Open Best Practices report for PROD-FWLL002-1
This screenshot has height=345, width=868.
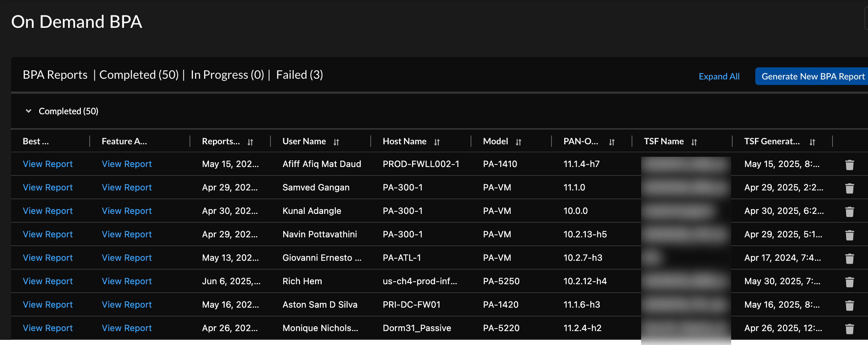(x=48, y=164)
